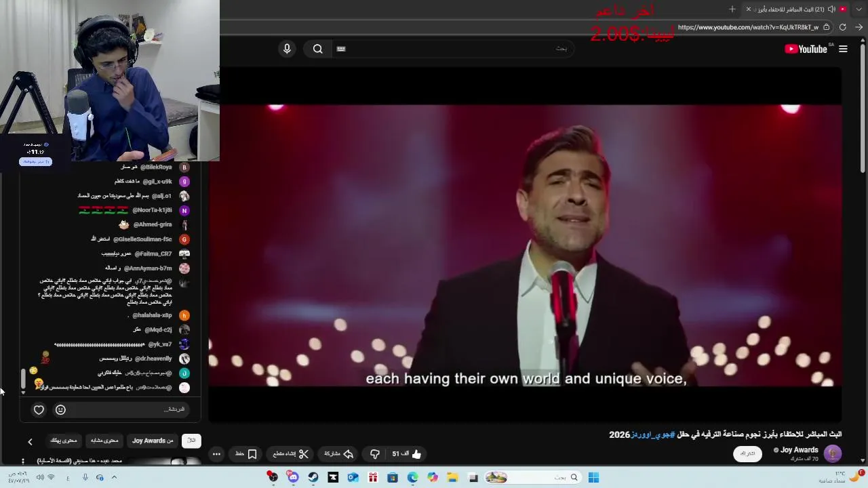
Task: Select the youtube.com URL in address bar
Action: (748, 27)
